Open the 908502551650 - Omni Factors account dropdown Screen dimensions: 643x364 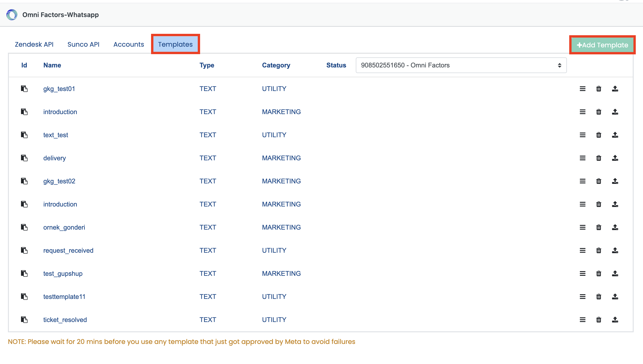(461, 65)
